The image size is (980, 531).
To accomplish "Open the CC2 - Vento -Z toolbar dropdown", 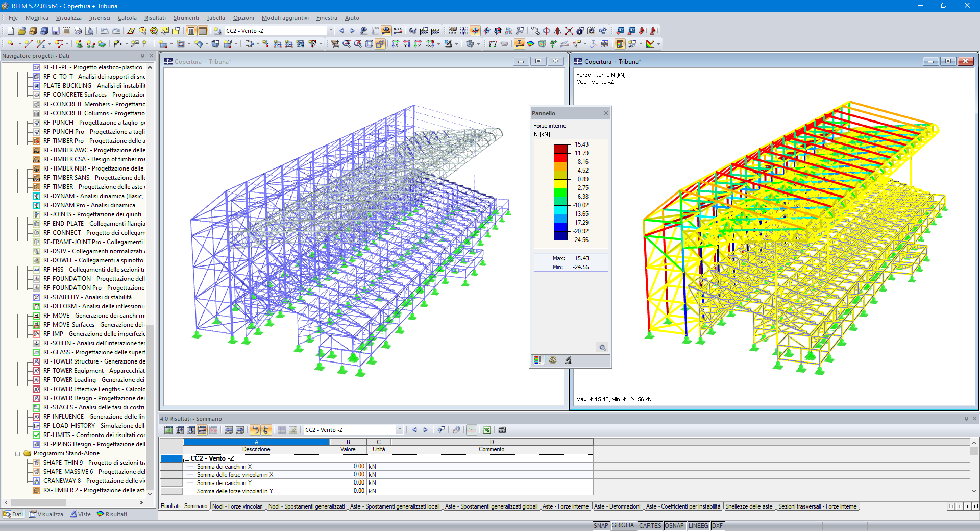I will point(331,31).
